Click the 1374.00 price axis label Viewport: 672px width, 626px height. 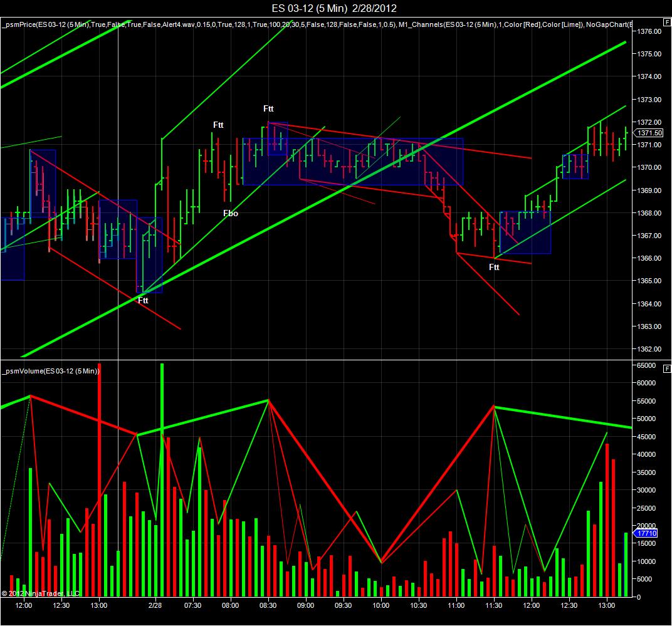click(x=649, y=76)
